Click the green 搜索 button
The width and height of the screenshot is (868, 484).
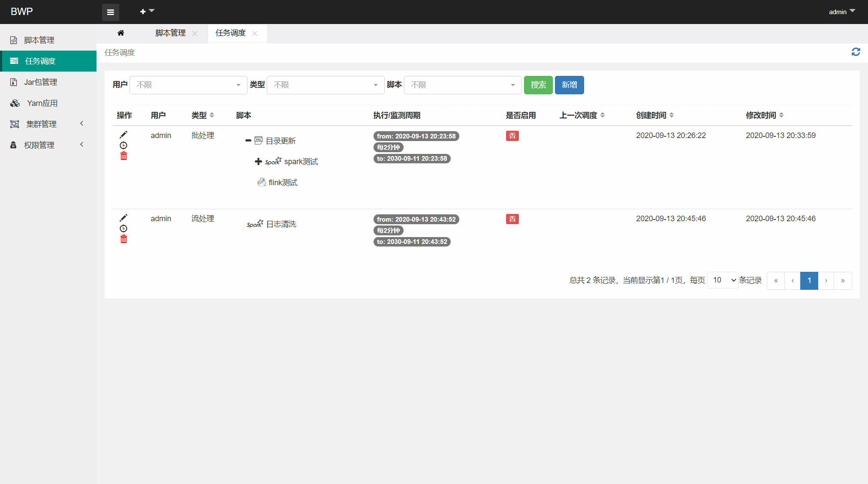[x=538, y=85]
